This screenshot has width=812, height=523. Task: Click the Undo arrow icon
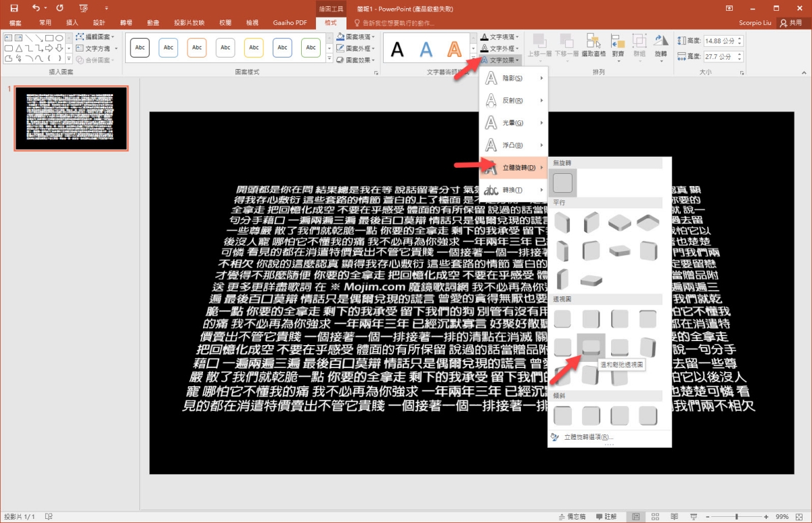pyautogui.click(x=36, y=8)
